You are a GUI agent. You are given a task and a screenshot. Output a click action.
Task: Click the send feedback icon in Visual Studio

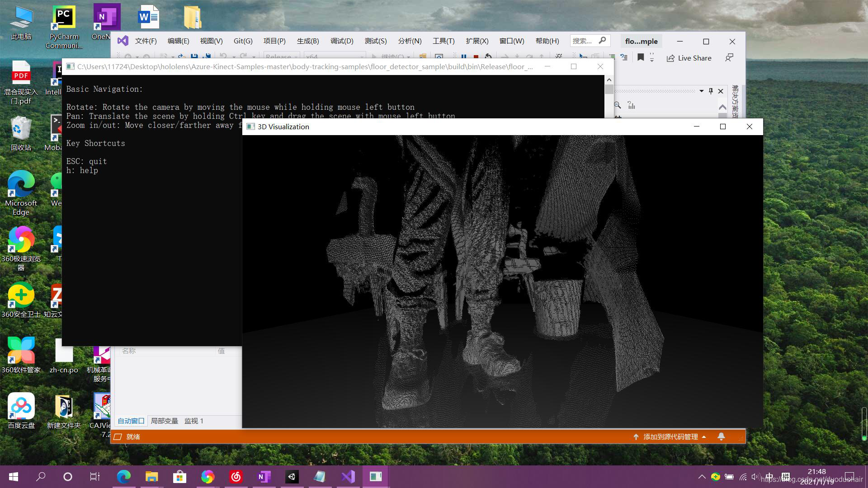click(x=729, y=58)
